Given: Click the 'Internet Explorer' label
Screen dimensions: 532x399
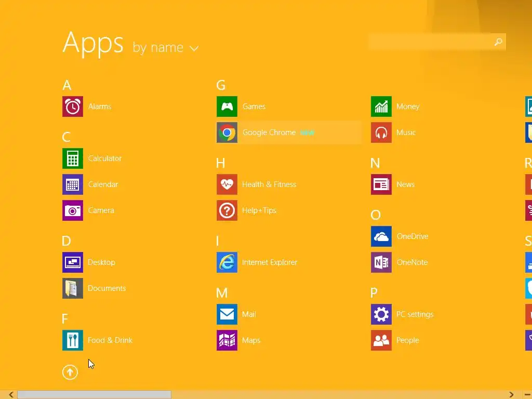Looking at the screenshot, I should pos(270,262).
